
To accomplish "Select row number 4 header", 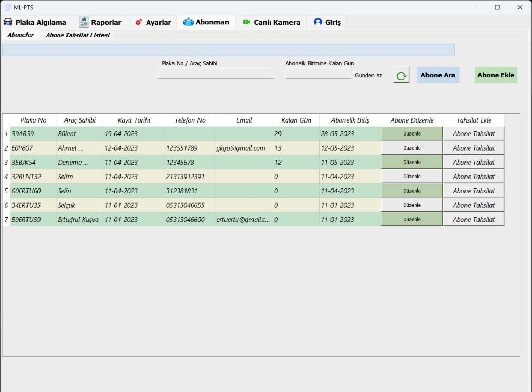I will click(x=6, y=177).
